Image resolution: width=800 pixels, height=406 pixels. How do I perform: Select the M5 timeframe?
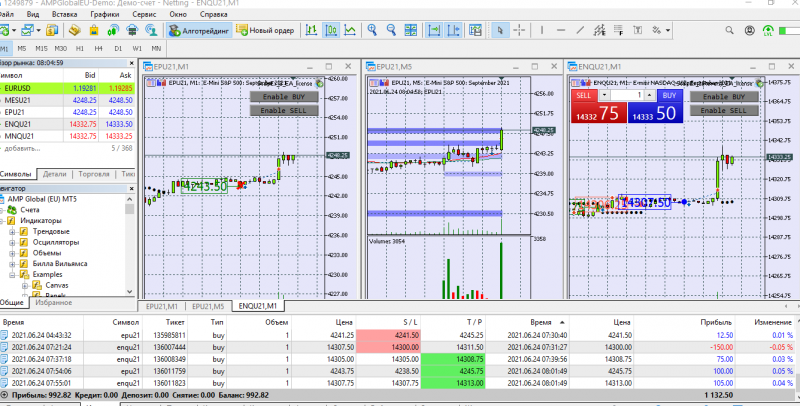[x=21, y=48]
